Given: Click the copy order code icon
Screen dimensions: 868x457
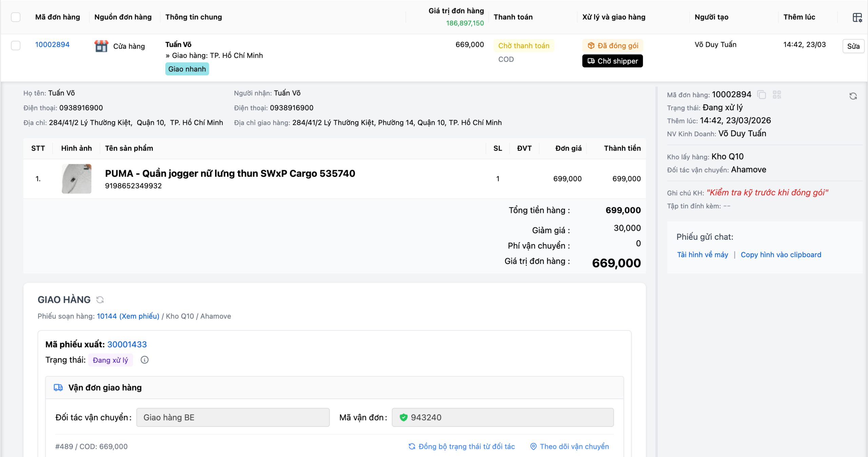Looking at the screenshot, I should (x=762, y=95).
